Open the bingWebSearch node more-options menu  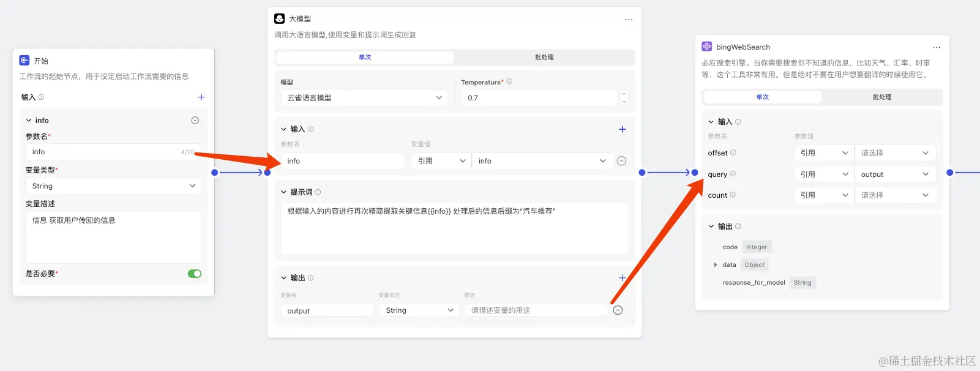click(x=937, y=47)
